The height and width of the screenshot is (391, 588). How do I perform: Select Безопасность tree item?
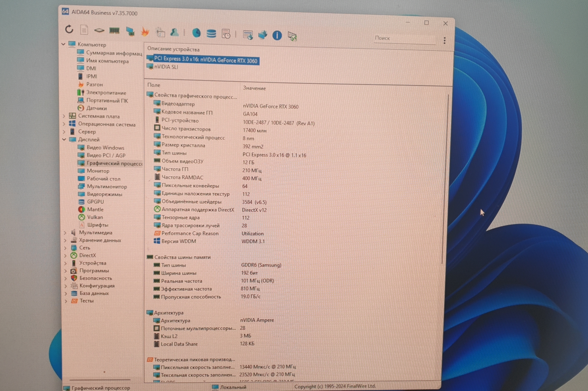point(92,278)
